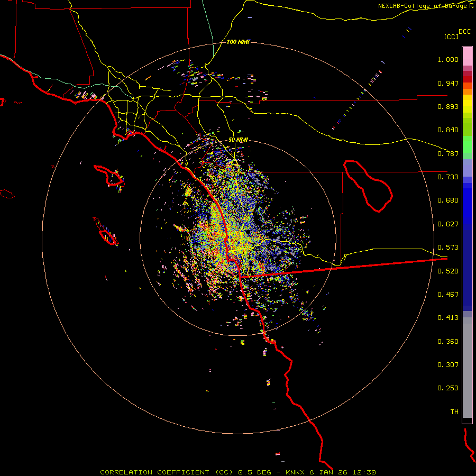Click the 0.253 legend value

(448, 388)
